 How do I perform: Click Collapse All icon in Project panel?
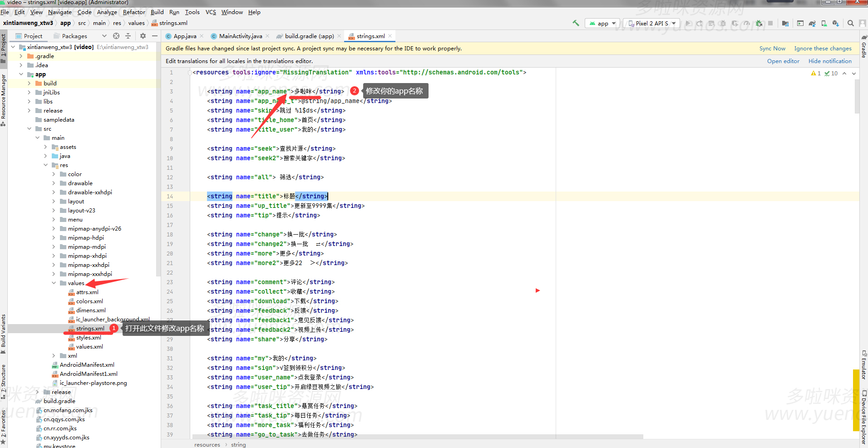(128, 36)
